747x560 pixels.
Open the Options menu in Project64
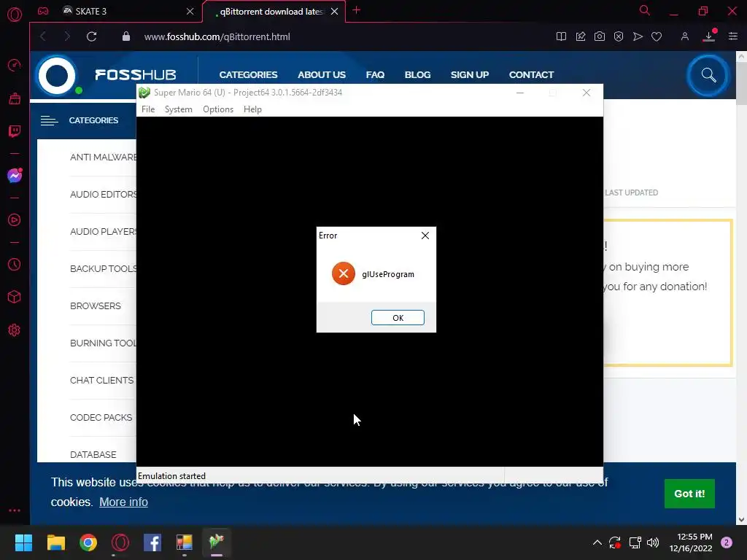217,109
